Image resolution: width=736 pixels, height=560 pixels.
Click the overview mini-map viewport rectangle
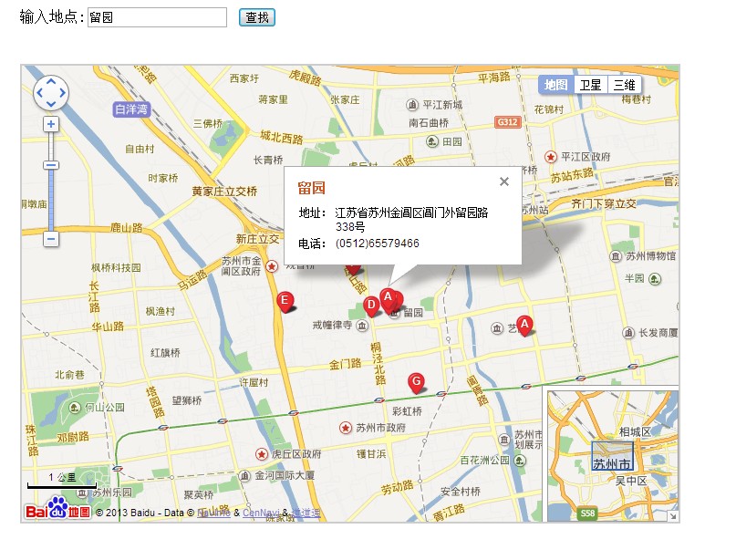[613, 456]
